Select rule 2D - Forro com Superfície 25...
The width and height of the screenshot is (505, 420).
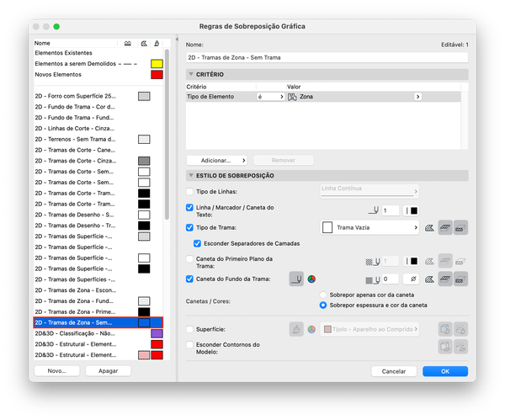98,96
